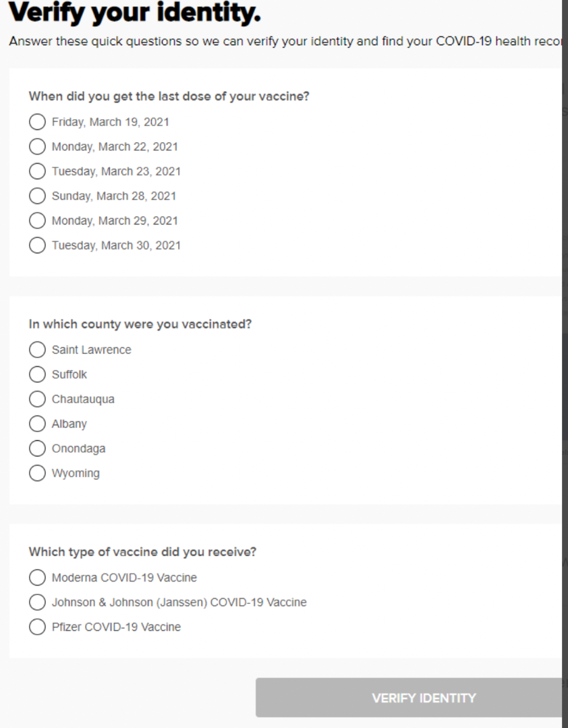Image resolution: width=568 pixels, height=728 pixels.
Task: Select Johnson & Johnson (Janssen) vaccine option
Action: (x=38, y=602)
